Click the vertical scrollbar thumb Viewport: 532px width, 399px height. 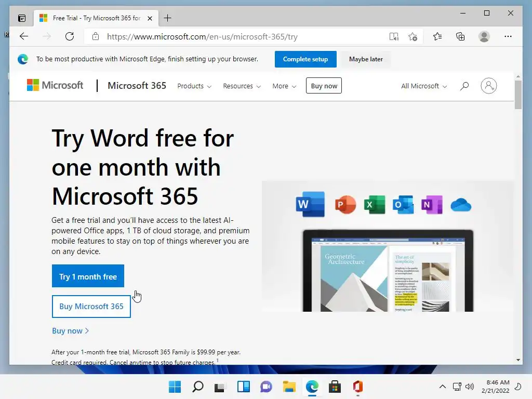click(x=518, y=95)
